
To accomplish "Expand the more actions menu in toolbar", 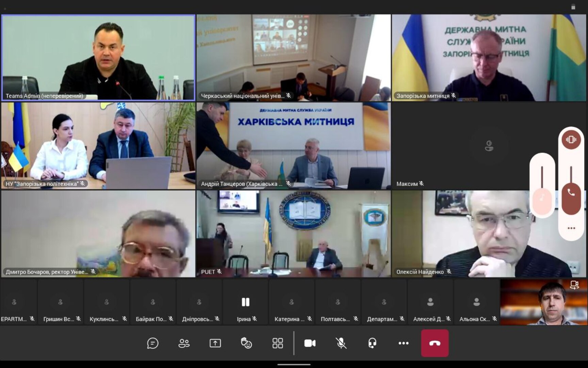I will coord(404,343).
